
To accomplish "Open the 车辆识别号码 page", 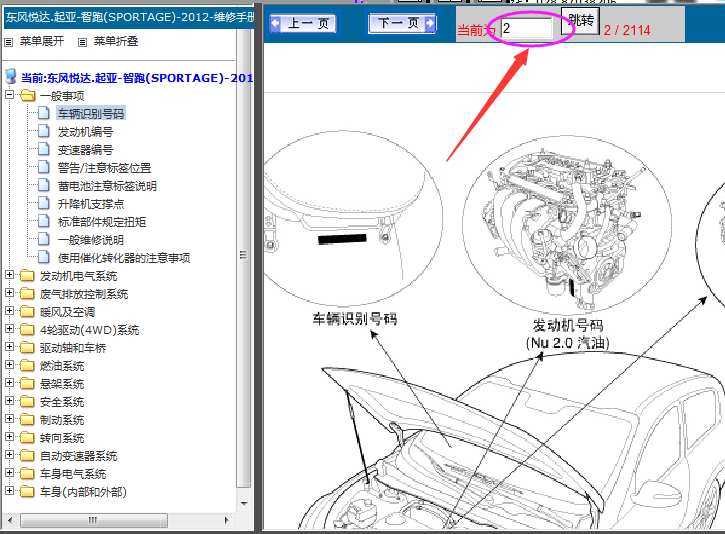I will (91, 113).
